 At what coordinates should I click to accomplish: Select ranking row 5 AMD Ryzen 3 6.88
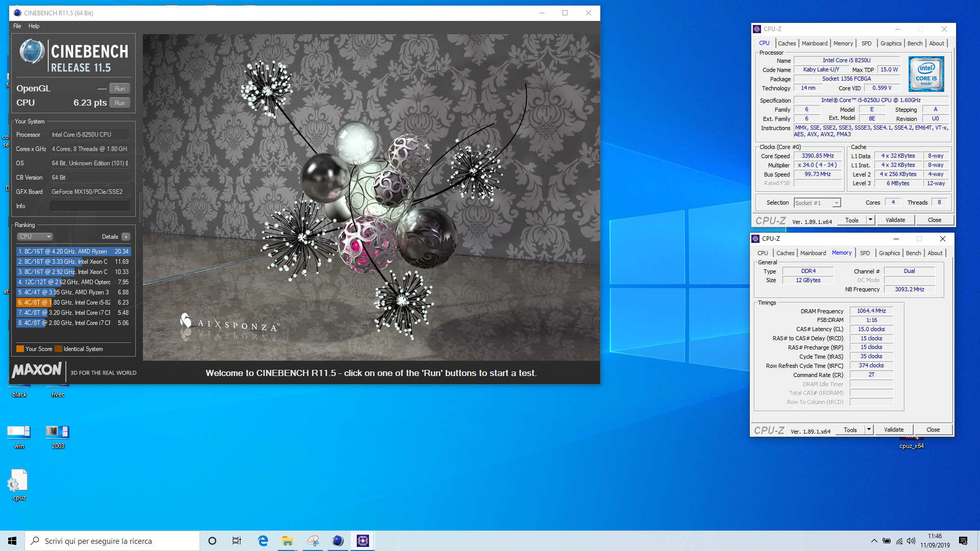point(73,292)
